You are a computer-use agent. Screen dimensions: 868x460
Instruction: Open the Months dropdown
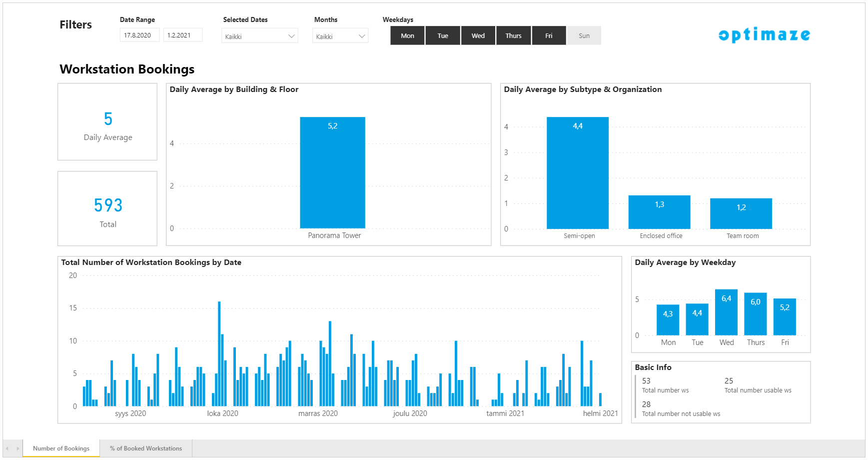coord(340,36)
